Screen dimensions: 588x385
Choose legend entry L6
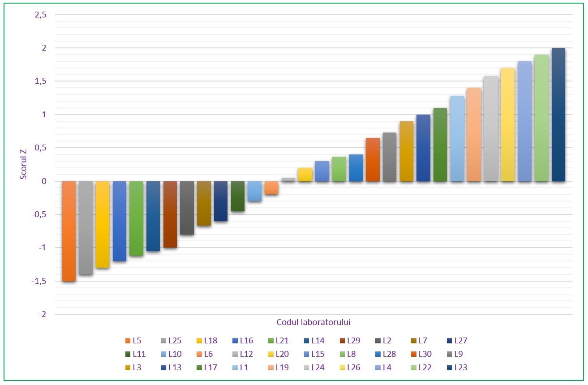pyautogui.click(x=205, y=355)
